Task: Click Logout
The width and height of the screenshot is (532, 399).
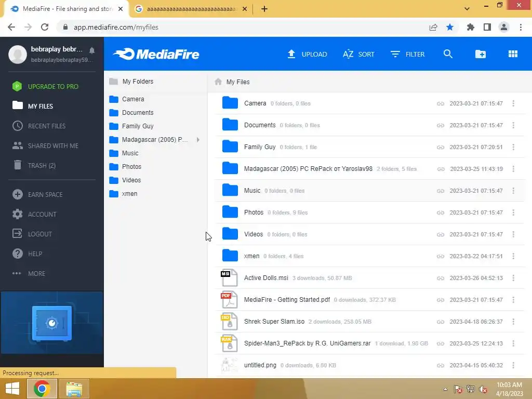Action: 32,234
